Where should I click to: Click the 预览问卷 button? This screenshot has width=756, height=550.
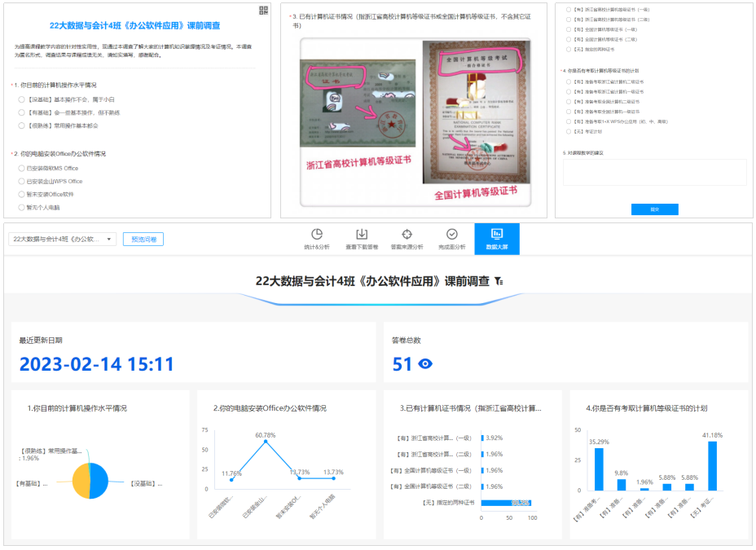[143, 239]
